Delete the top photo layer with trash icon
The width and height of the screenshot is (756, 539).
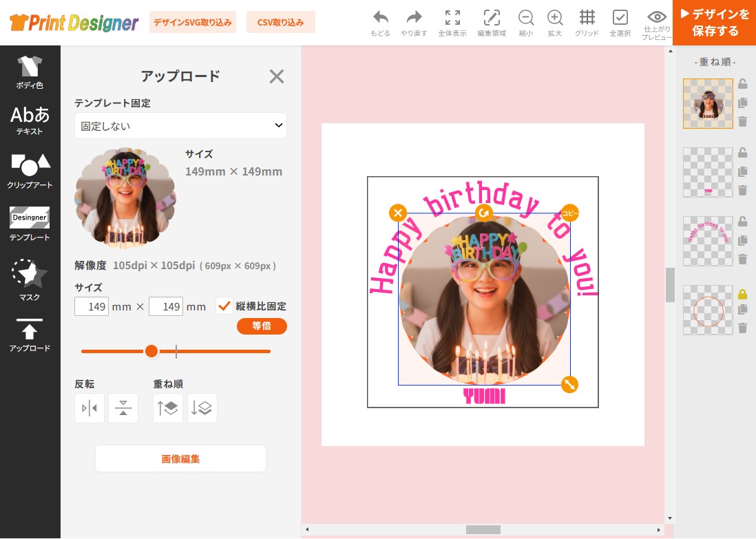(x=742, y=121)
